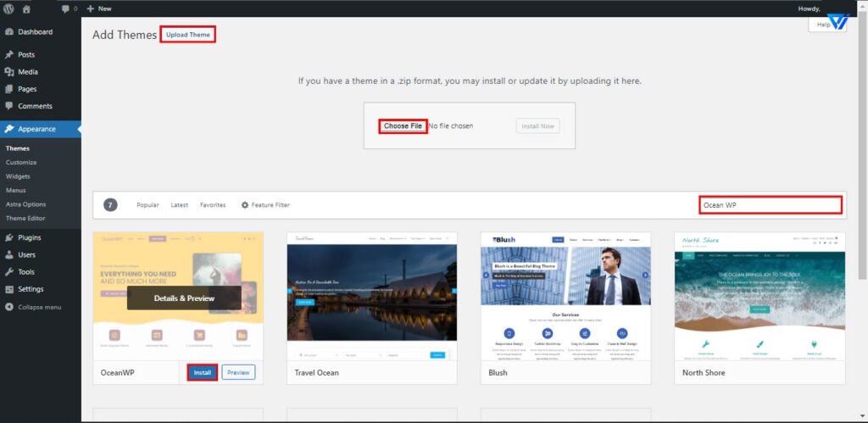Click the OceanWP theme name

pos(117,373)
